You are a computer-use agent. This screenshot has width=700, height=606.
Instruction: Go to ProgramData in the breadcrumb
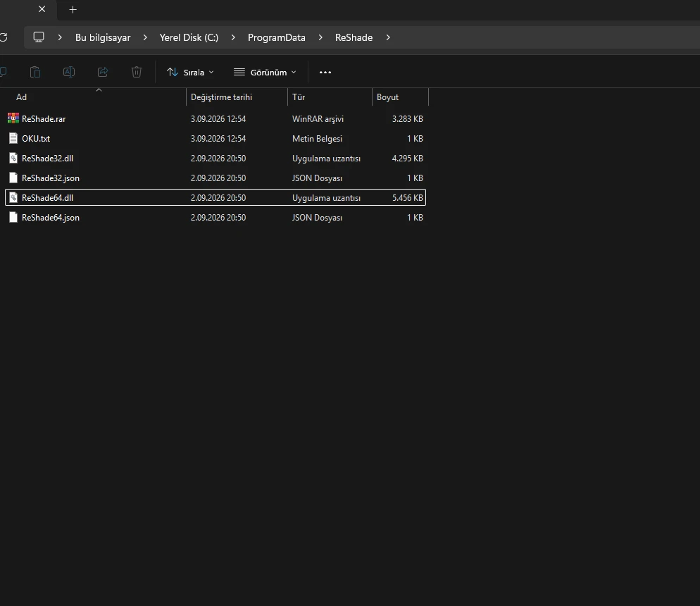pos(277,37)
